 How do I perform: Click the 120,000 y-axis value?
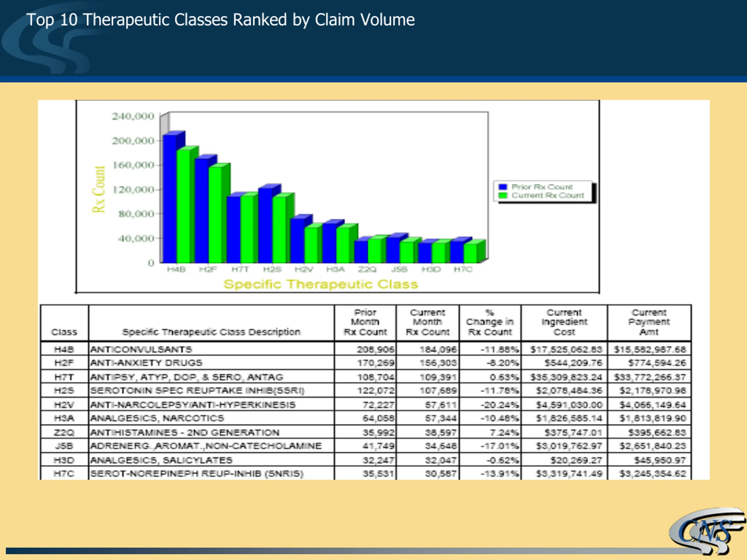tap(133, 190)
